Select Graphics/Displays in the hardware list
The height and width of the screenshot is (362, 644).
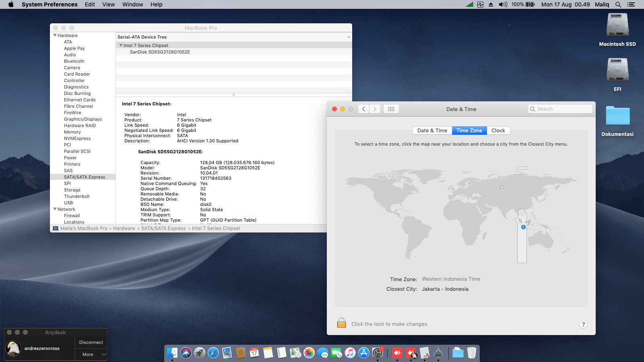[x=83, y=119]
